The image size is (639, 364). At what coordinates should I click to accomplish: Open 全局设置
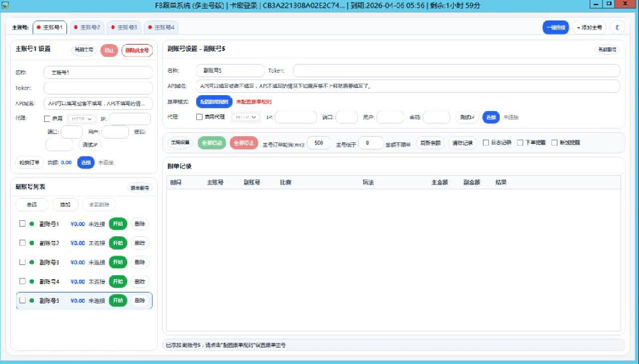point(180,142)
